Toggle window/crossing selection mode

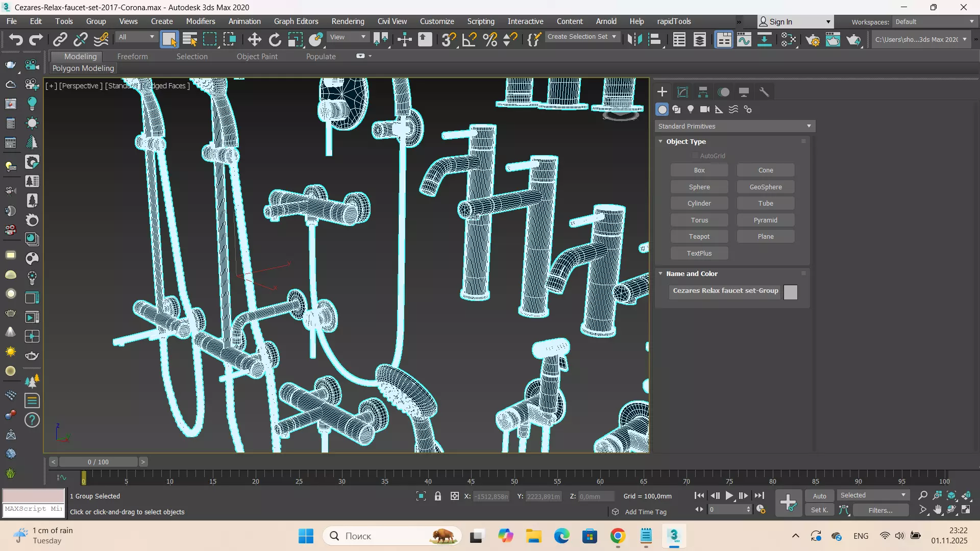pyautogui.click(x=230, y=39)
